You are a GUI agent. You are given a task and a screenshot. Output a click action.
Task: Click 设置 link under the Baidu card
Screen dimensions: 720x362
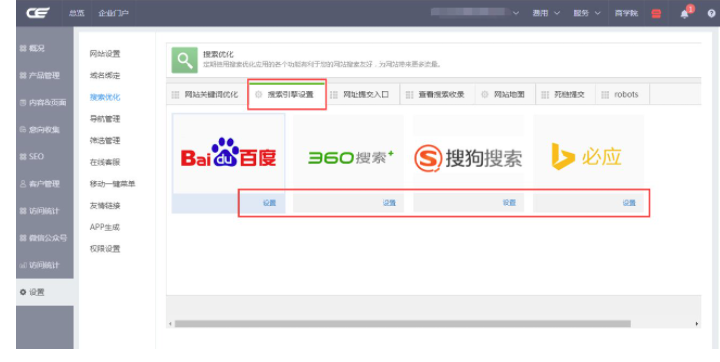click(270, 203)
